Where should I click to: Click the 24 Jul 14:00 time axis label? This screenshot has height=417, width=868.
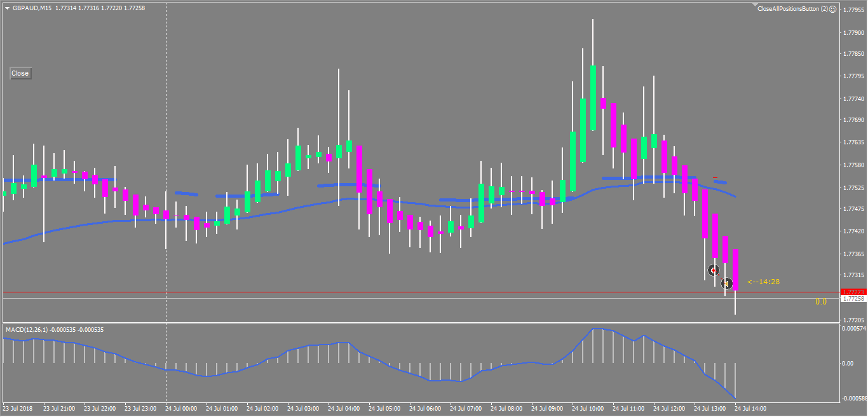click(x=751, y=409)
